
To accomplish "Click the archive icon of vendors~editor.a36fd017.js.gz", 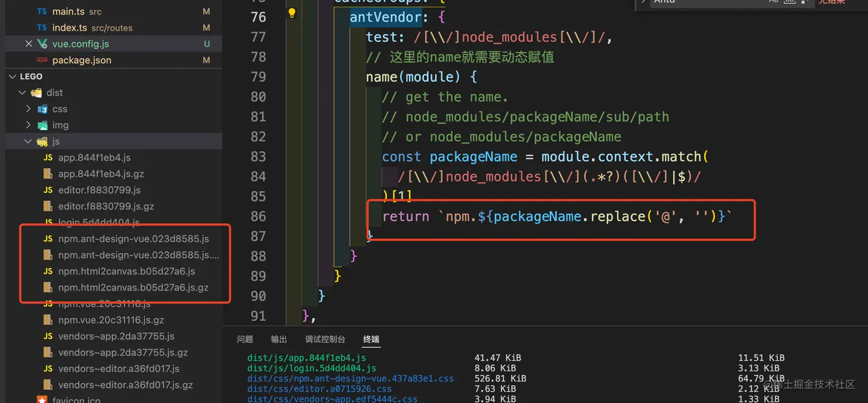I will [48, 385].
